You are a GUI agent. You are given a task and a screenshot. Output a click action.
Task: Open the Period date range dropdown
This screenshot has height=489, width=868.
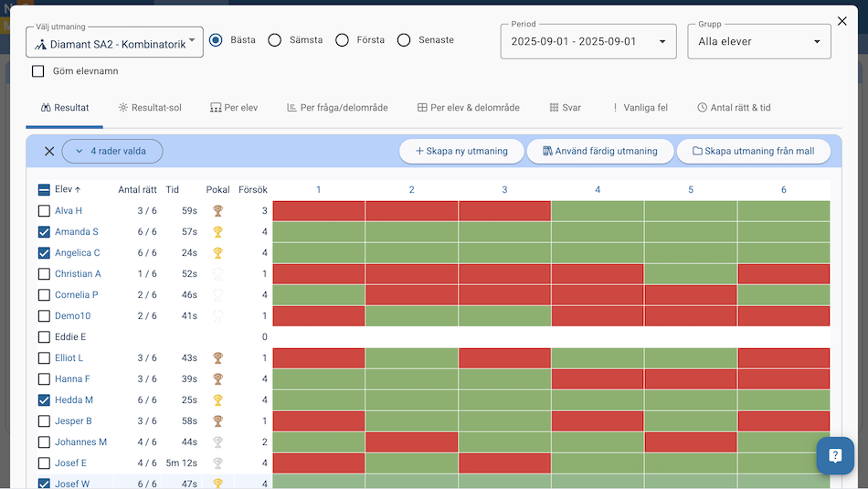click(587, 42)
